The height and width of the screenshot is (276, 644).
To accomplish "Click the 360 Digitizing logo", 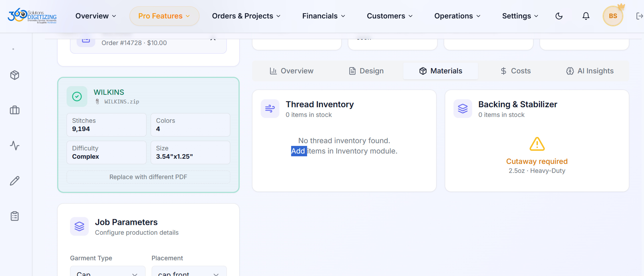I will 32,16.
